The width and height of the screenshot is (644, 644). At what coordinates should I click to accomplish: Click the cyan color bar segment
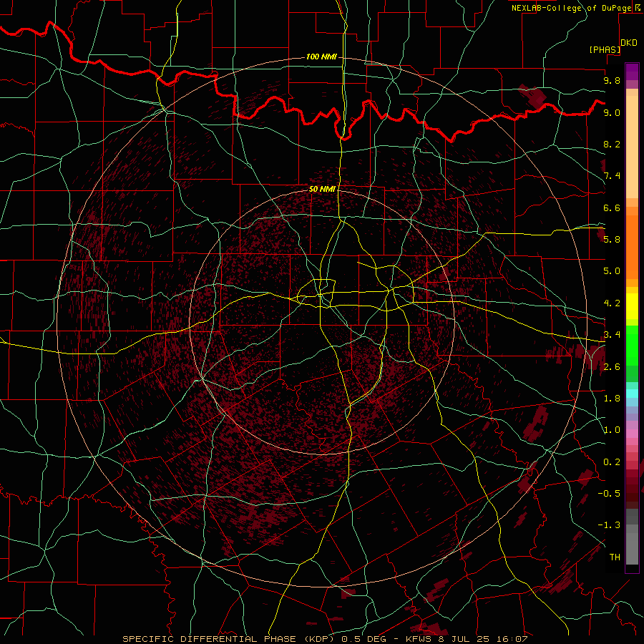click(632, 394)
